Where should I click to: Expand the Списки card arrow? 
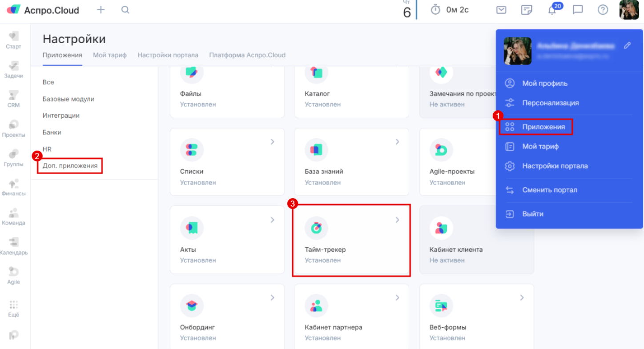273,142
